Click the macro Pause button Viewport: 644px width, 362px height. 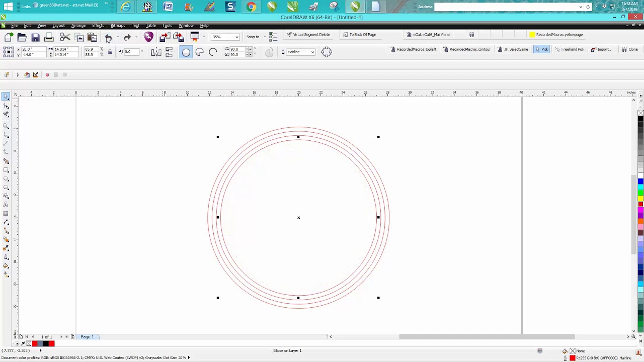pos(56,75)
